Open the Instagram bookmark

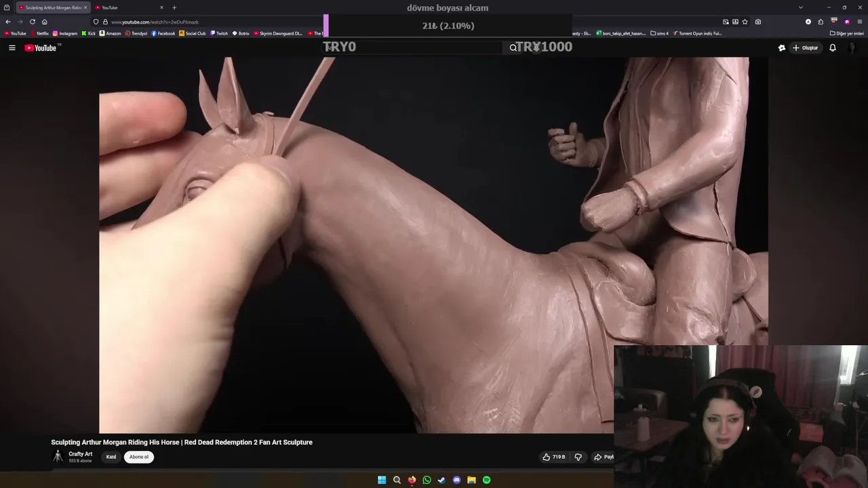pos(65,33)
